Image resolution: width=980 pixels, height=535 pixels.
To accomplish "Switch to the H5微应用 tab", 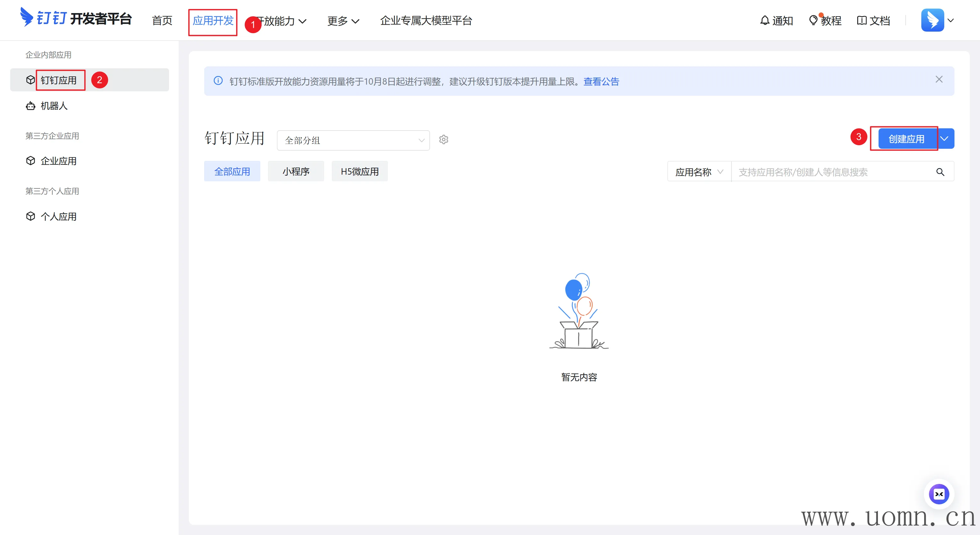I will point(360,171).
